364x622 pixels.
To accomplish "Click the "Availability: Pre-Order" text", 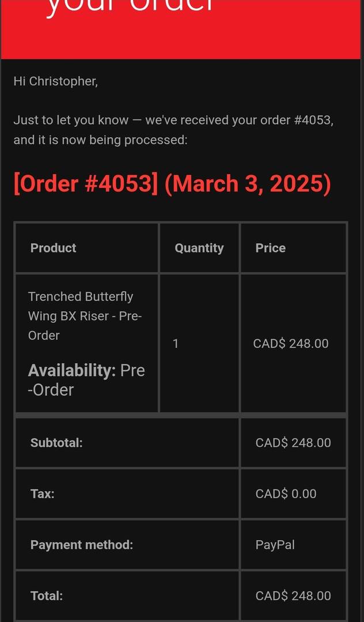I will point(86,379).
